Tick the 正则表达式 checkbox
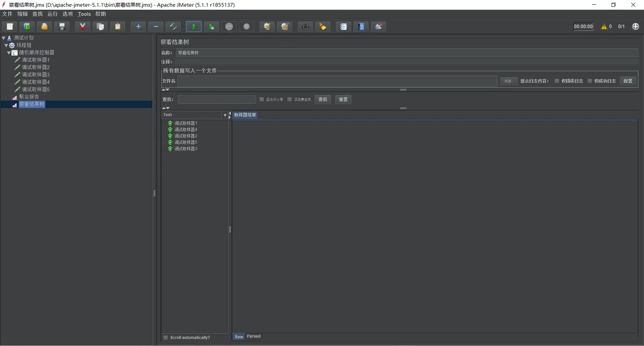 coord(289,99)
